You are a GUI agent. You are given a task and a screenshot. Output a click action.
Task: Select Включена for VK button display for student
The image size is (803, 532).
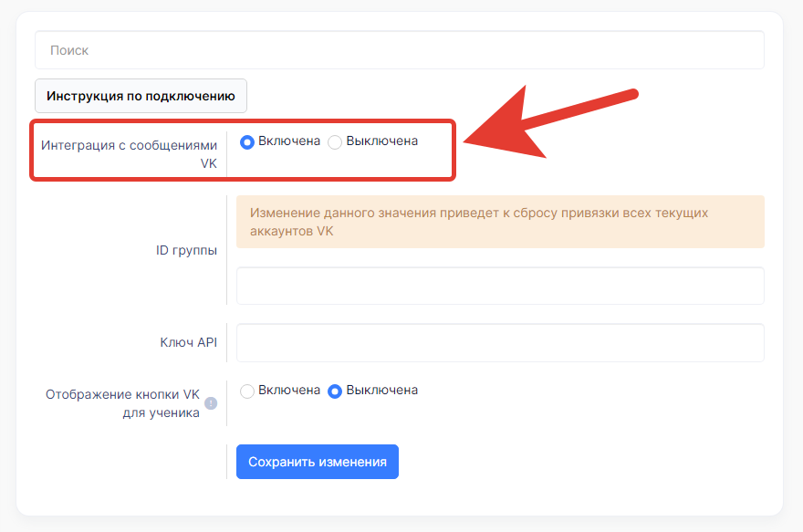[x=246, y=391]
